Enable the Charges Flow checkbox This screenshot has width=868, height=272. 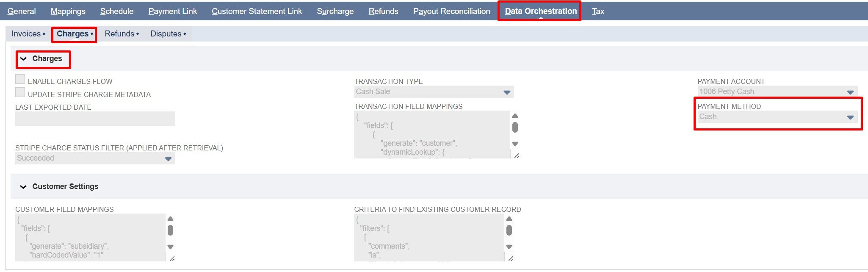click(x=20, y=79)
